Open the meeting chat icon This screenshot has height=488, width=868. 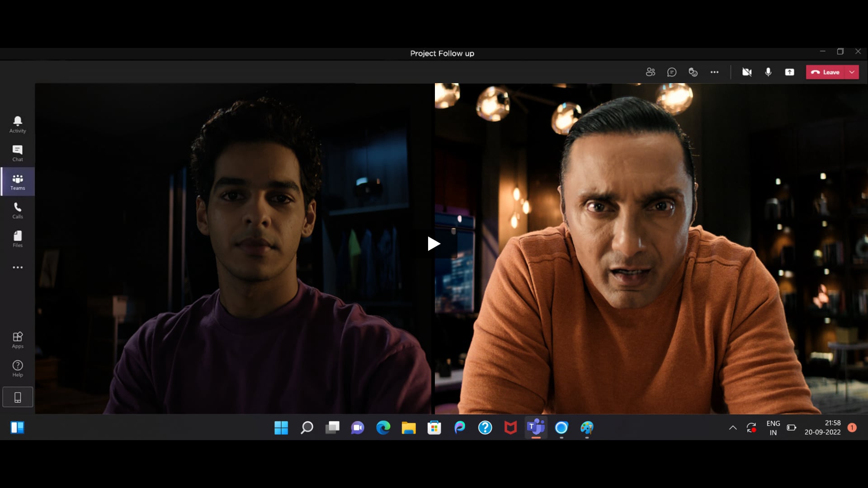click(x=671, y=72)
